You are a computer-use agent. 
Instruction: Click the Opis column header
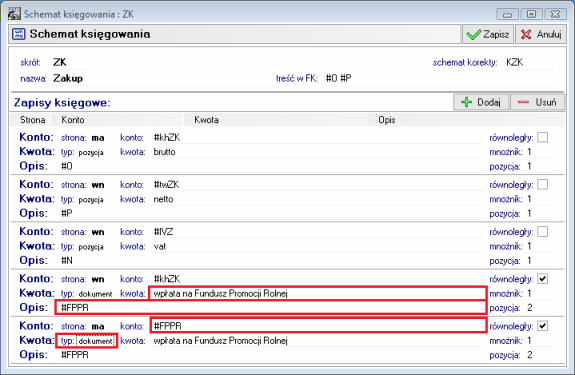466,120
